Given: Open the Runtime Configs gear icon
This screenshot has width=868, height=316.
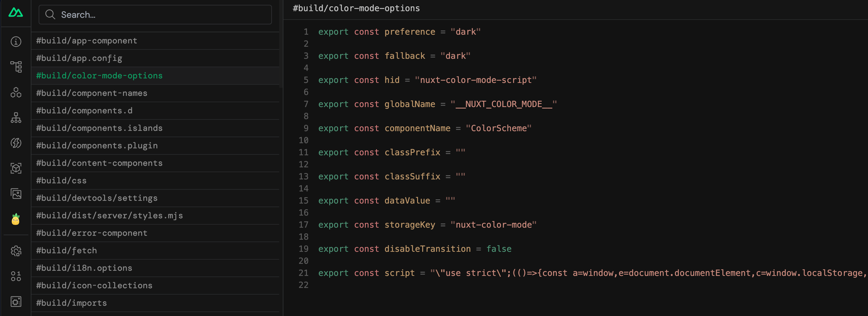Looking at the screenshot, I should coord(16,251).
